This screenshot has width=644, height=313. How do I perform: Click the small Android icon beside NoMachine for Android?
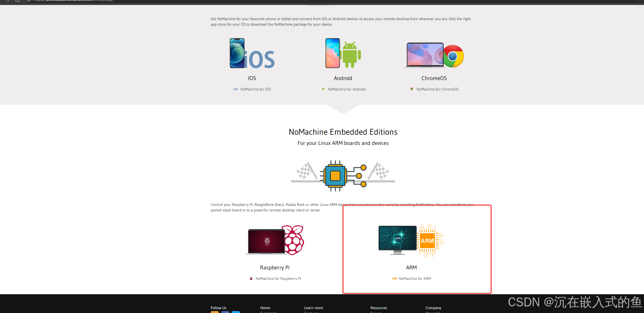(323, 89)
